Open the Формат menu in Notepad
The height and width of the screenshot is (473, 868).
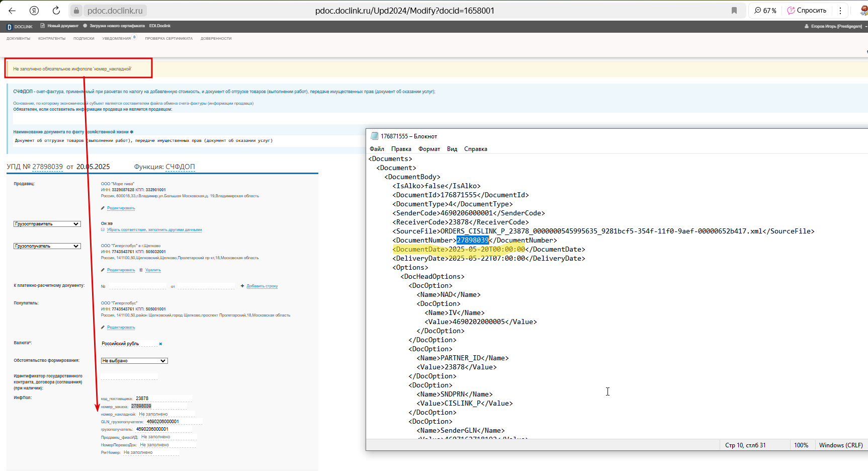(429, 149)
